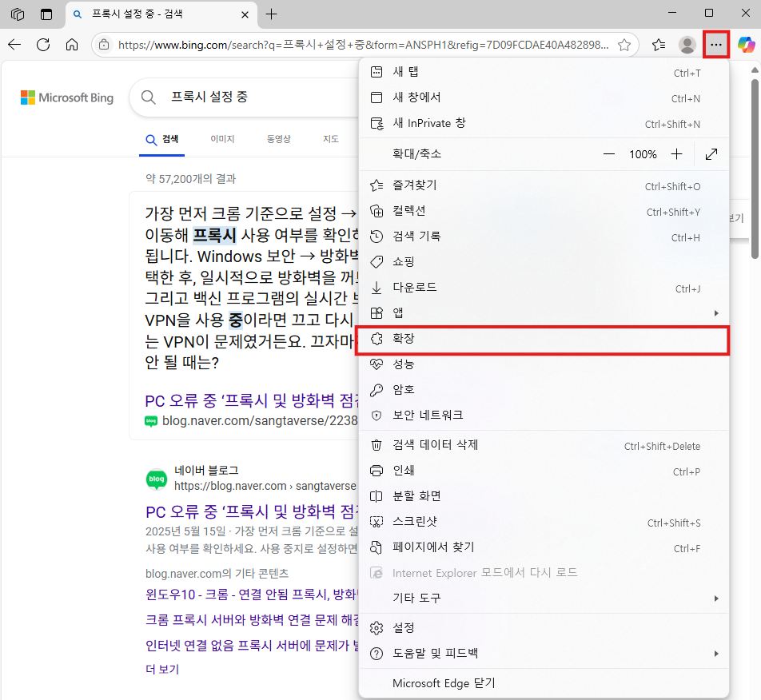This screenshot has height=700, width=761.
Task: Open '설정' settings from menu
Action: pyautogui.click(x=544, y=628)
